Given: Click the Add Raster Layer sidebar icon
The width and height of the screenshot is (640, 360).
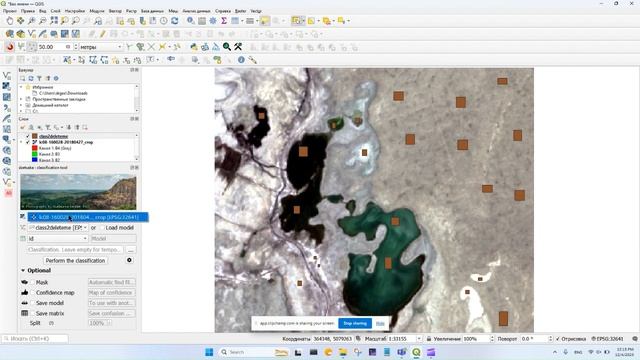Looking at the screenshot, I should click(x=7, y=86).
